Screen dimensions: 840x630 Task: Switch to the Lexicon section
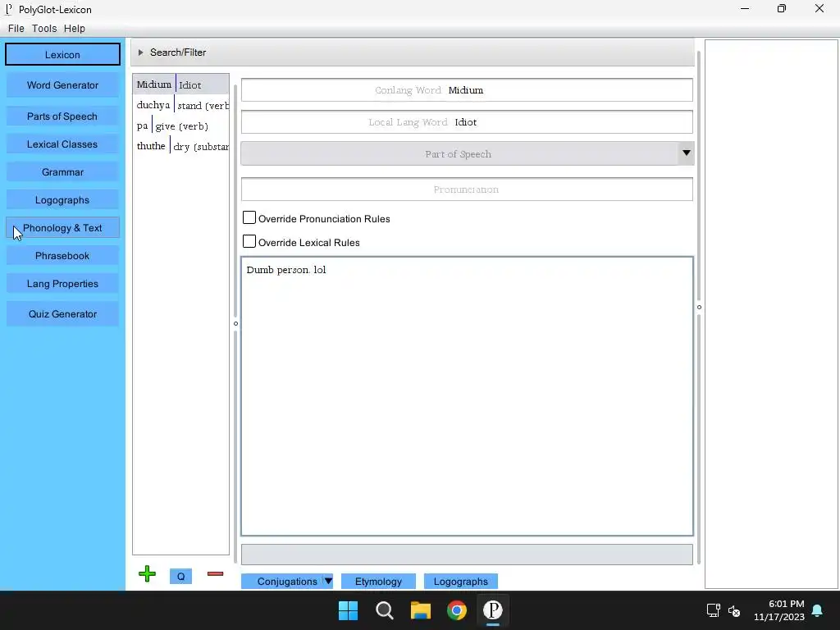click(62, 55)
